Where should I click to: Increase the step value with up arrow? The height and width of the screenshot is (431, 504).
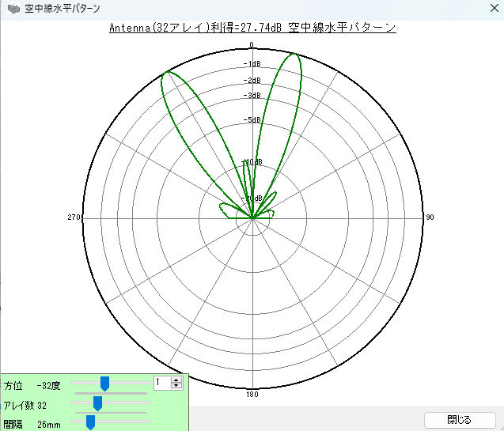[x=177, y=380]
